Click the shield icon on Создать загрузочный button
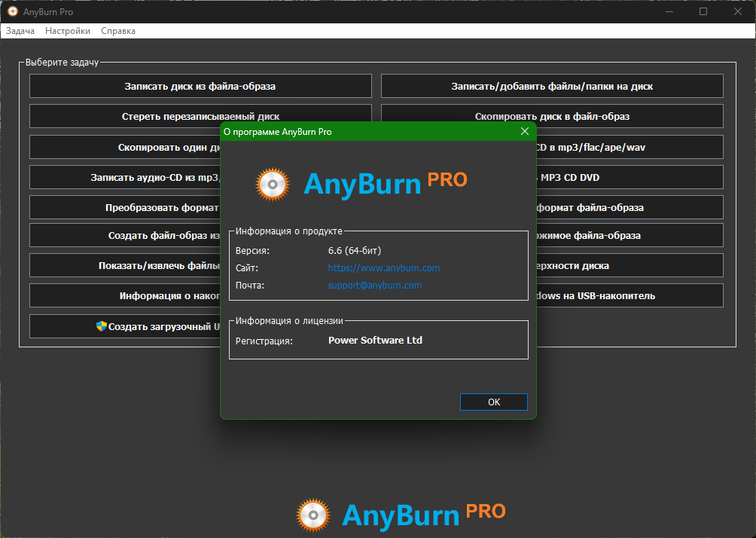This screenshot has width=756, height=538. point(101,326)
